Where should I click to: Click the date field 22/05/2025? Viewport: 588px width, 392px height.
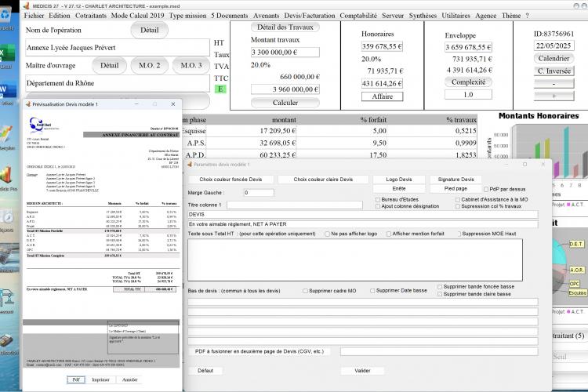coord(554,45)
